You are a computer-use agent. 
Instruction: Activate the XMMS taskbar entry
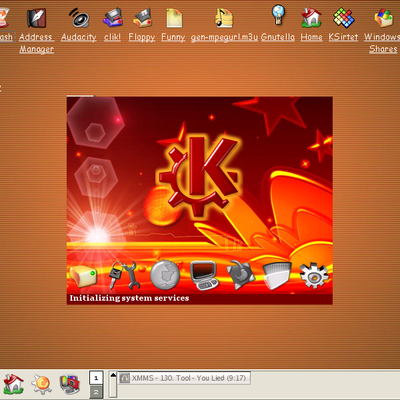point(185,378)
